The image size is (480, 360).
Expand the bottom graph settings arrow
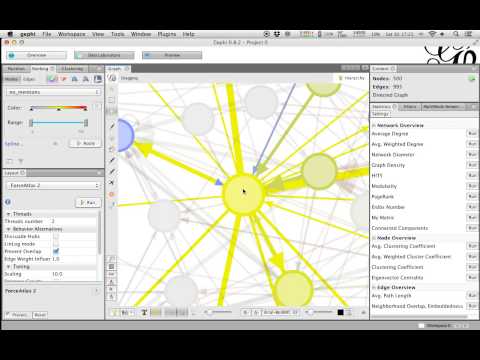(x=364, y=312)
